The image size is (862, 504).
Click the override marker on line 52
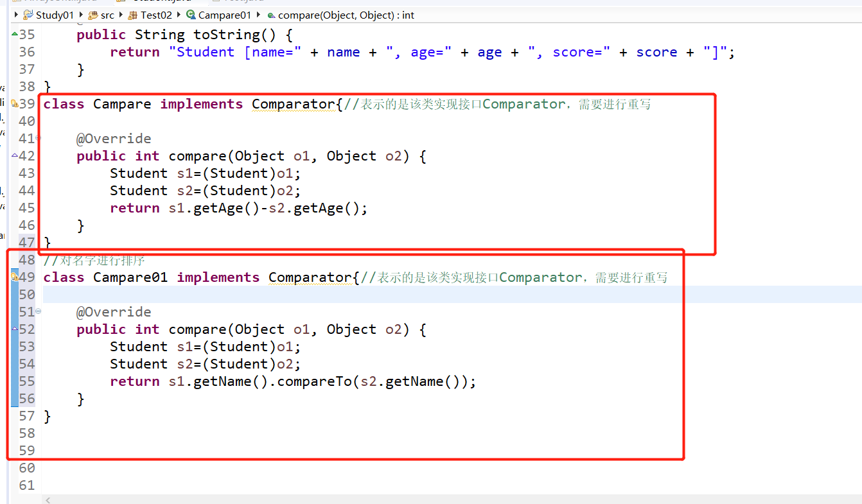(15, 328)
